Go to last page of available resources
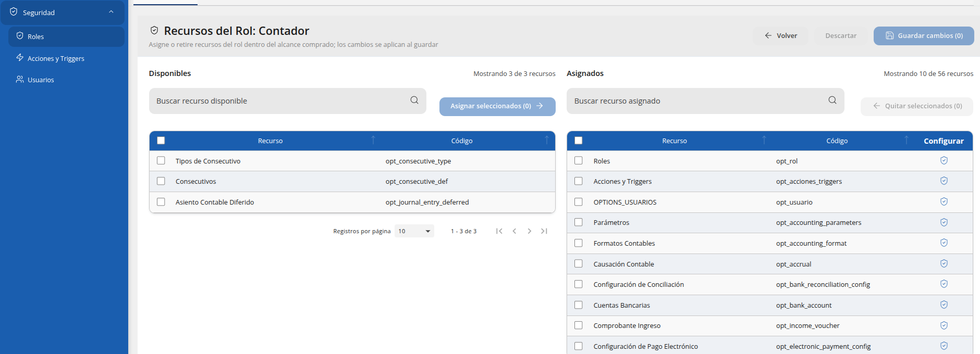The width and height of the screenshot is (980, 354). click(544, 231)
